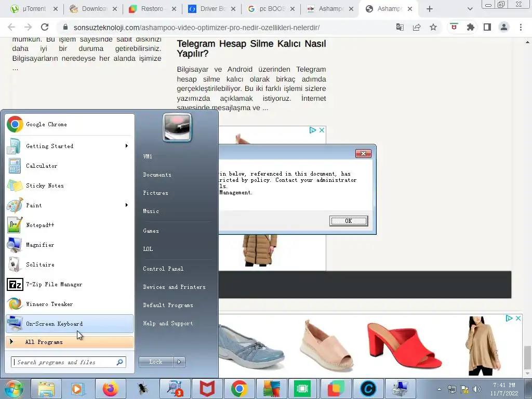532x399 pixels.
Task: Open McAfee from taskbar
Action: click(207, 389)
